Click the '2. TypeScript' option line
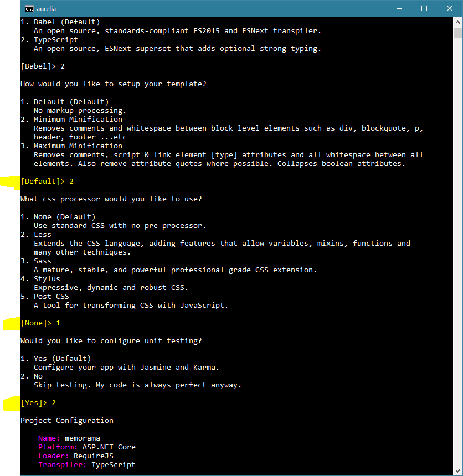The height and width of the screenshot is (476, 463). click(x=49, y=40)
